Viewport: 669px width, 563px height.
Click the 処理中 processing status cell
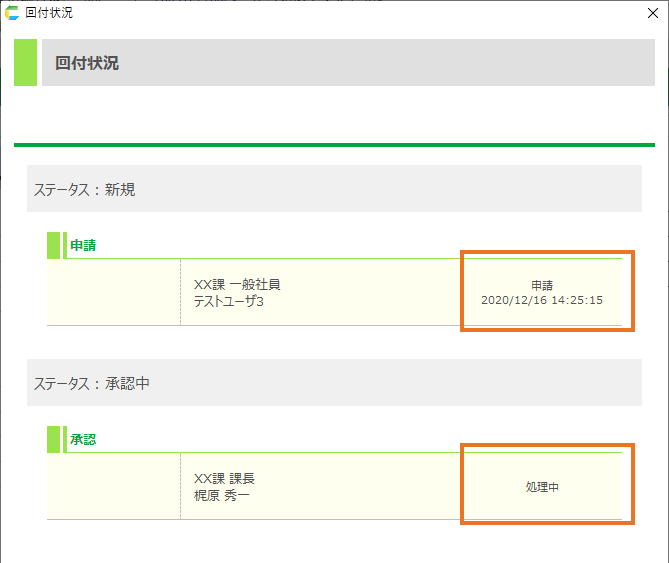(542, 487)
